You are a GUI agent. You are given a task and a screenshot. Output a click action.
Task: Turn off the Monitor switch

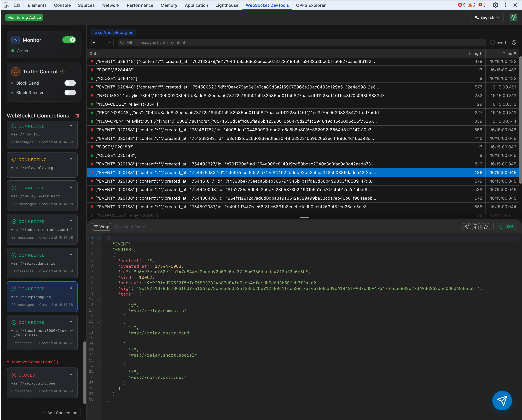click(x=69, y=40)
